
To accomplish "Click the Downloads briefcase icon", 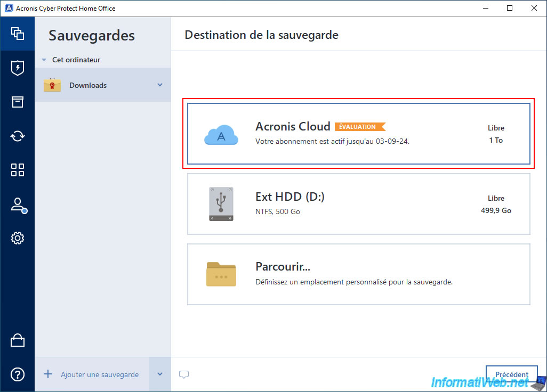I will [52, 85].
